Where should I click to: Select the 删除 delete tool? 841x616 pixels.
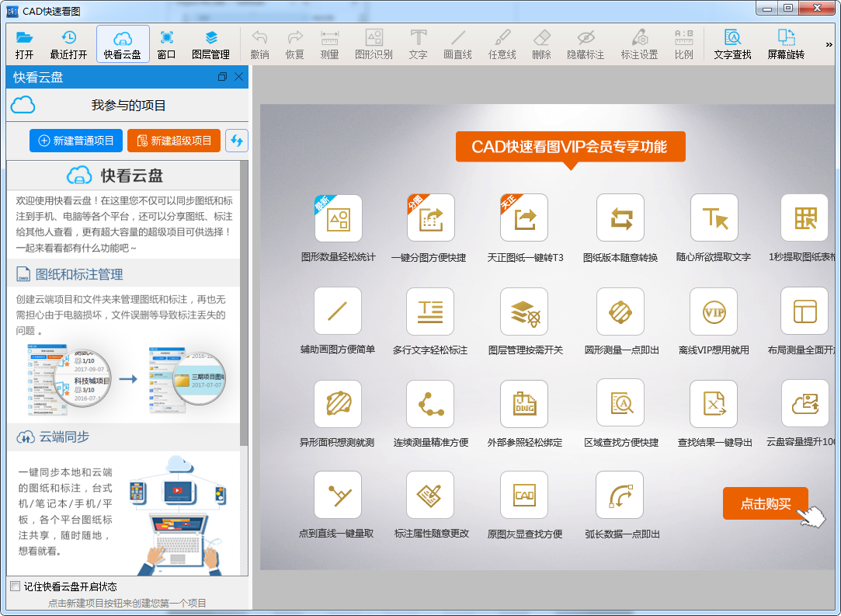tap(541, 44)
